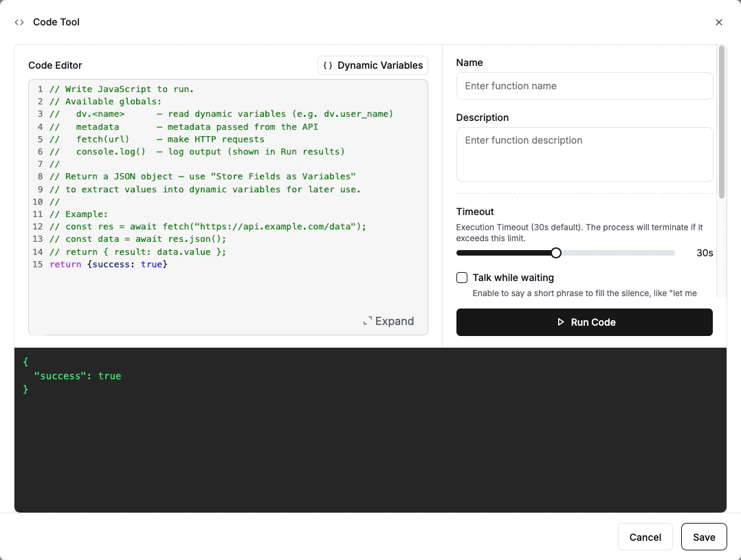
Task: Select the return {success: true} line of code
Action: (108, 264)
